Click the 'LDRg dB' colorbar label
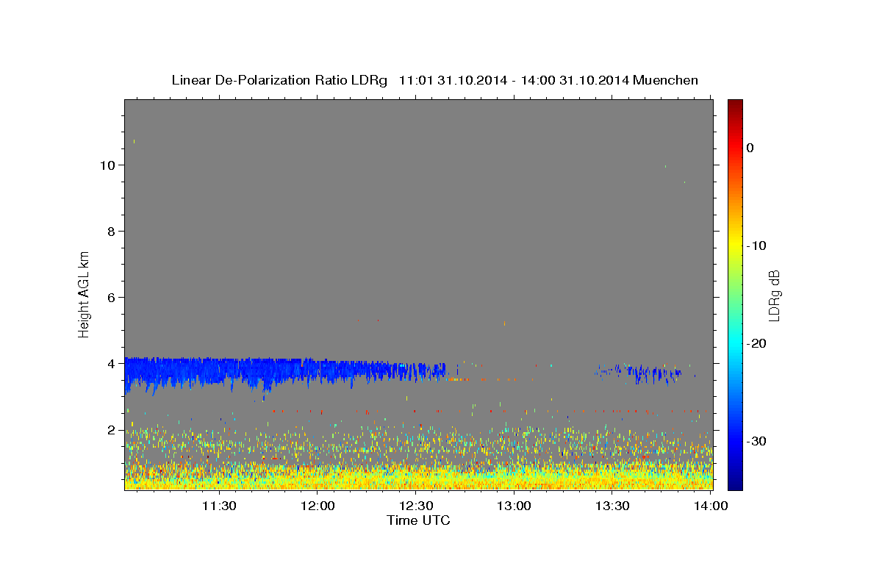Viewport: 882px width, 588px height. point(774,295)
